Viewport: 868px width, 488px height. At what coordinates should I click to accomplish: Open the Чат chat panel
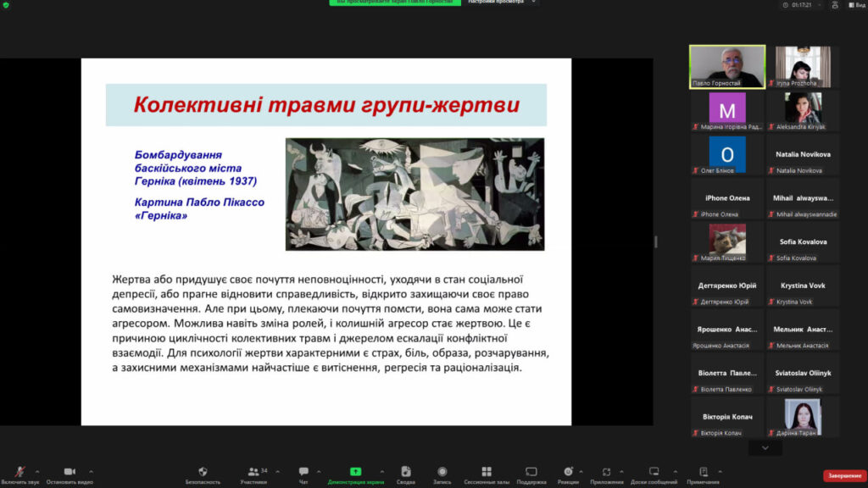(303, 473)
